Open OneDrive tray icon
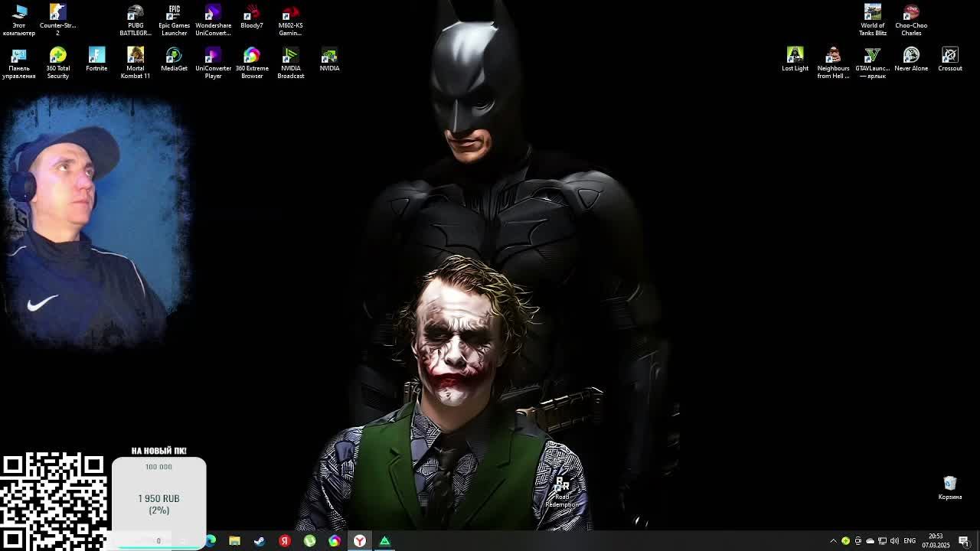This screenshot has height=551, width=980. tap(870, 541)
